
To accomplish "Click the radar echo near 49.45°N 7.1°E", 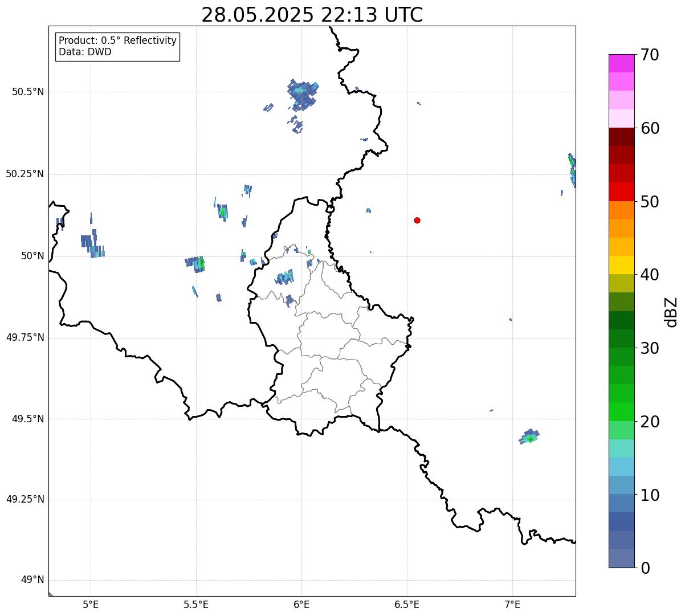I will 529,437.
